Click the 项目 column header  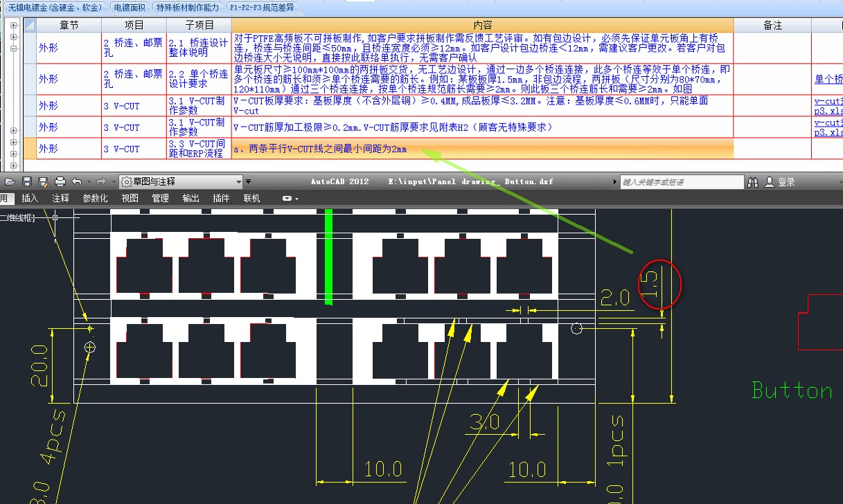[x=134, y=25]
